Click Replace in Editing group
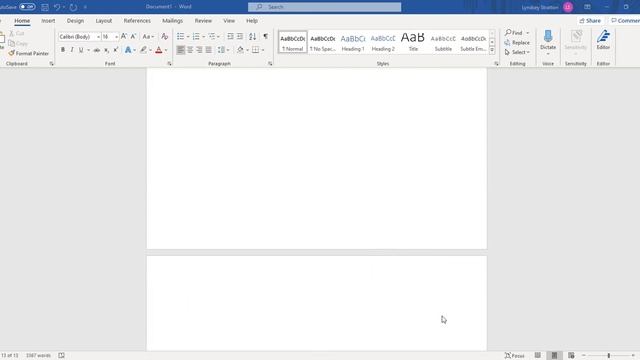Image resolution: width=640 pixels, height=360 pixels. [x=517, y=42]
